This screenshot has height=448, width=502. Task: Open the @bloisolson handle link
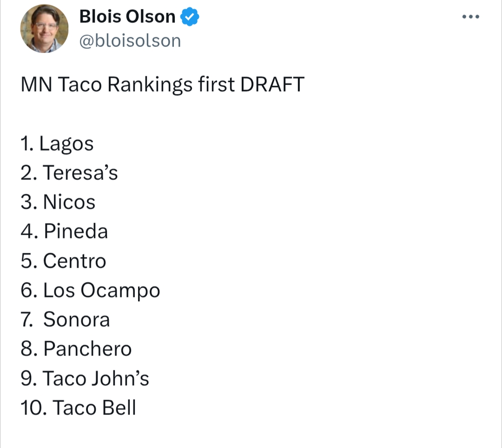(x=130, y=41)
